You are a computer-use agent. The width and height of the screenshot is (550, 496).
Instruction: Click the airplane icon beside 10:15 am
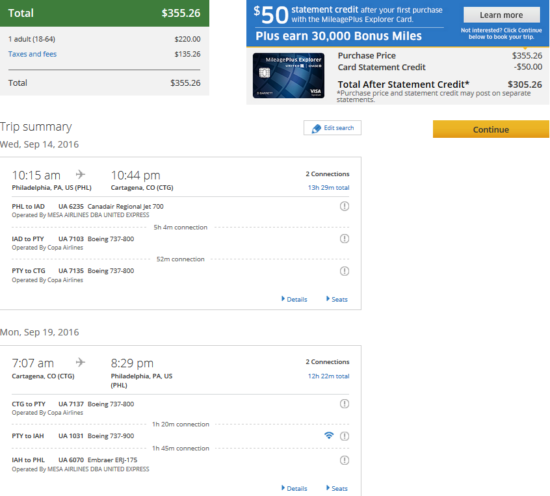[80, 174]
